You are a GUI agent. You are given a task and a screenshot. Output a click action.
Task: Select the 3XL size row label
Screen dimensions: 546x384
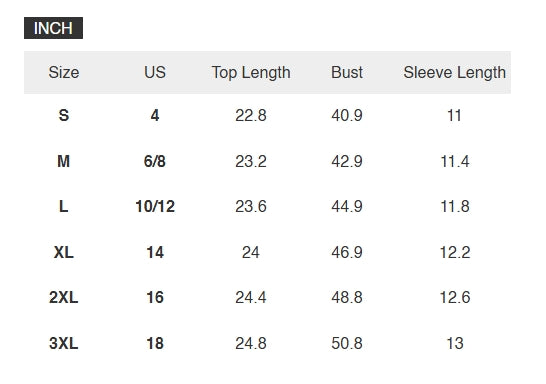point(64,343)
